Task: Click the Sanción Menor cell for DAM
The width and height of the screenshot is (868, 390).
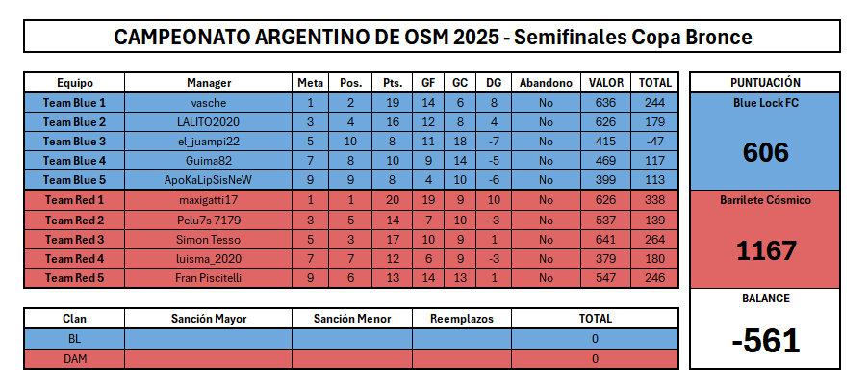Action: tap(352, 359)
